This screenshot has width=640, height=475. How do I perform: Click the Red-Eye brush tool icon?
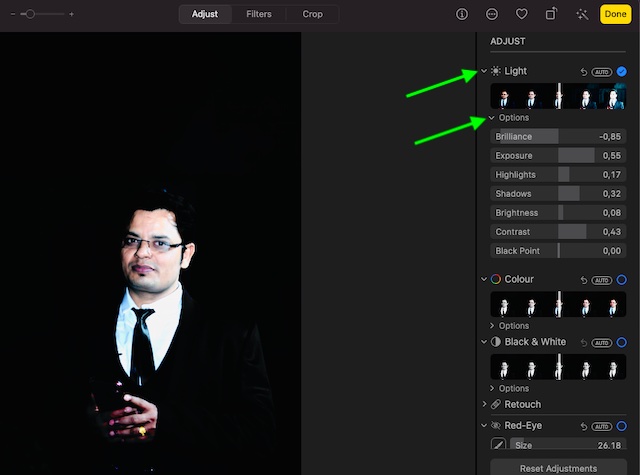click(x=497, y=444)
